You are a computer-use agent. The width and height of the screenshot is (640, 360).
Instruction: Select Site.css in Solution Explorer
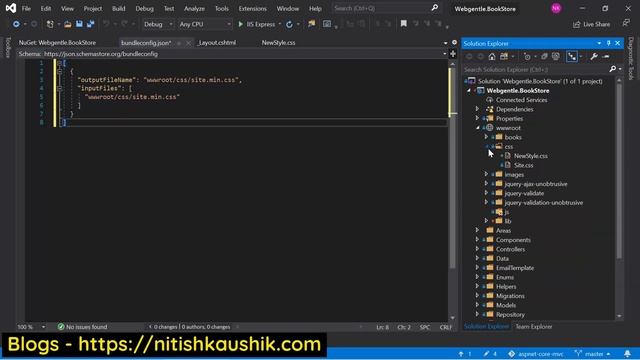[524, 165]
